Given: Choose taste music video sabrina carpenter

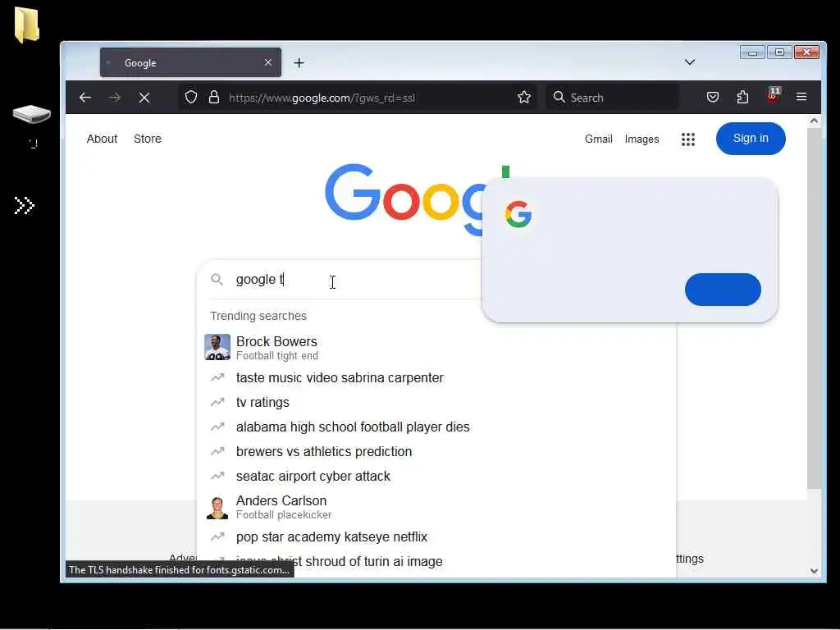Looking at the screenshot, I should tap(436, 377).
